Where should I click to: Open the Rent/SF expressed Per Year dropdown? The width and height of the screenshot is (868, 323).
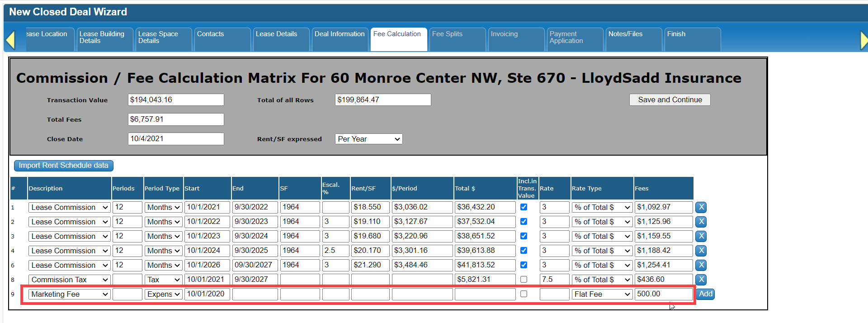[x=368, y=139]
